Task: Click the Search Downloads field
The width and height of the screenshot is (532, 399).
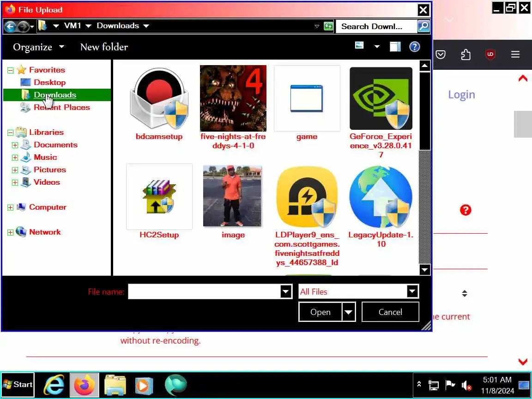Action: (376, 26)
